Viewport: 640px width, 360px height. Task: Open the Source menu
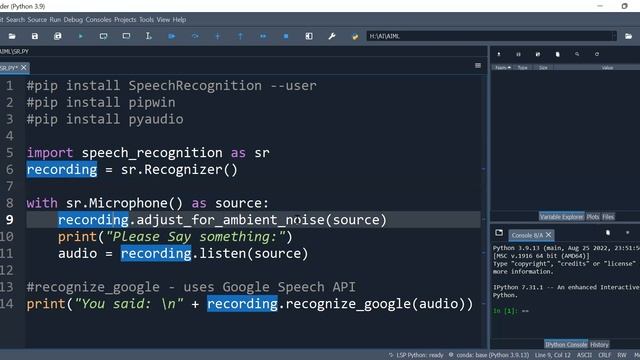pyautogui.click(x=37, y=20)
